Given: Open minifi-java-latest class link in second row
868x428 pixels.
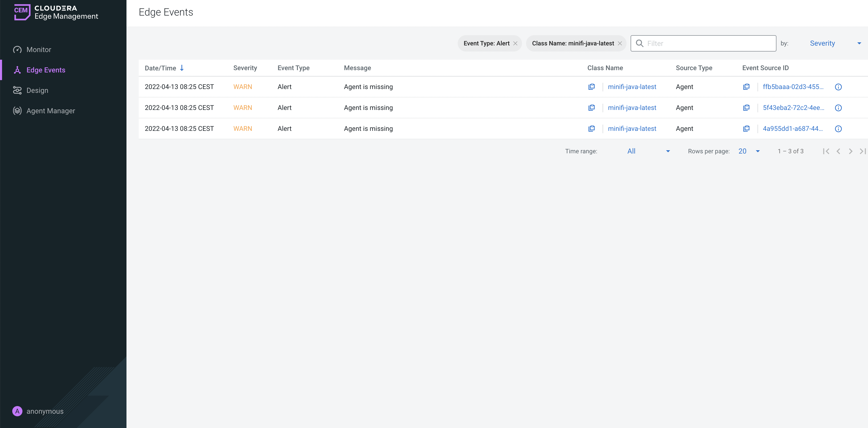Looking at the screenshot, I should pos(632,107).
